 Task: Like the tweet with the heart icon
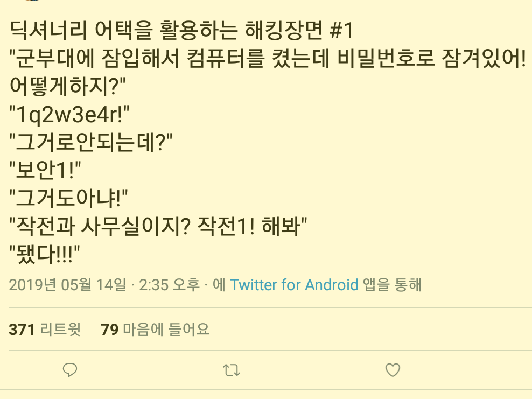click(393, 370)
